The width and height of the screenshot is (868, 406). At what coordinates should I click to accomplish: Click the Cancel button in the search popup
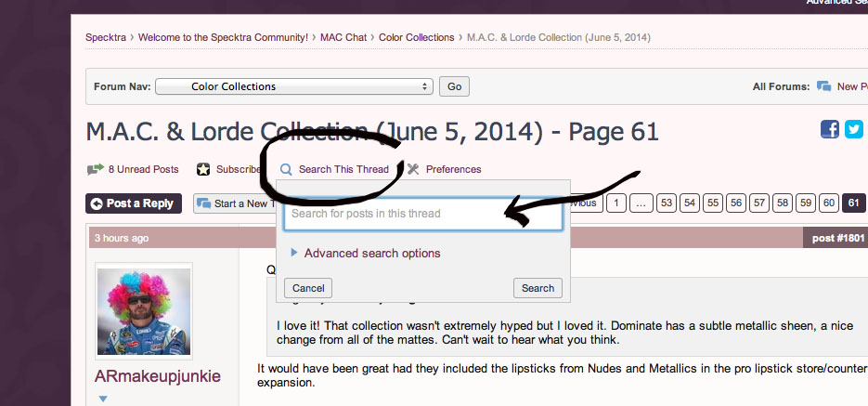coord(308,288)
